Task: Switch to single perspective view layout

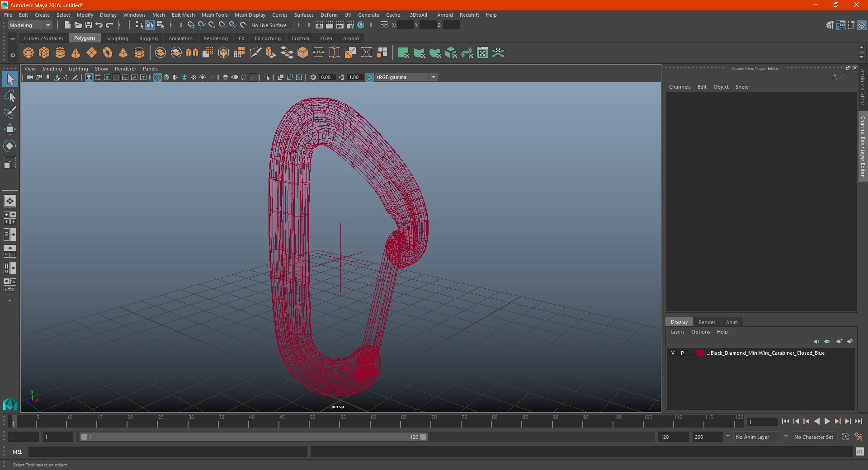Action: (9, 201)
